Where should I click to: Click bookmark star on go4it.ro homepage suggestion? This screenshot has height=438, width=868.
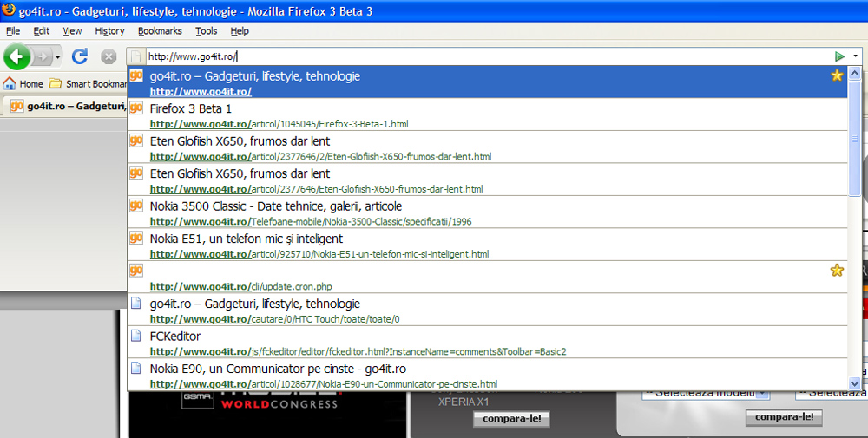click(x=837, y=75)
